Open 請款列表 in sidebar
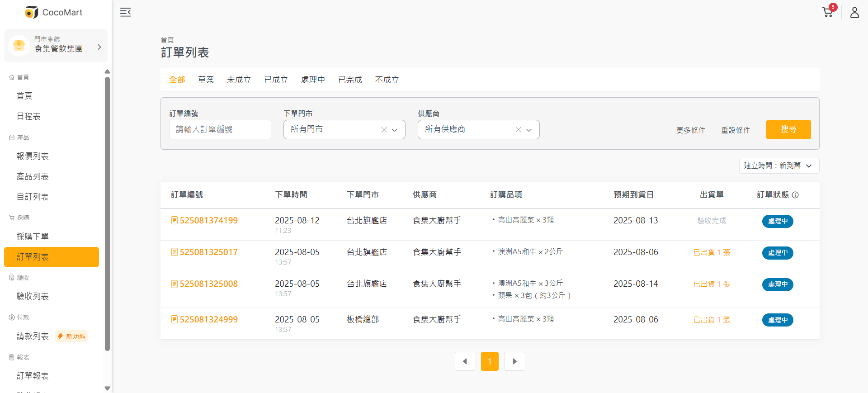Image resolution: width=868 pixels, height=393 pixels. coord(33,336)
